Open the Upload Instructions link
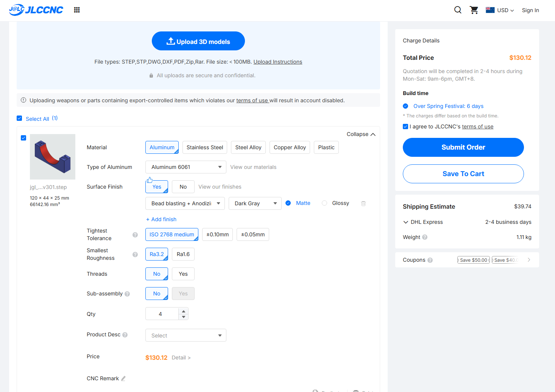 click(277, 62)
